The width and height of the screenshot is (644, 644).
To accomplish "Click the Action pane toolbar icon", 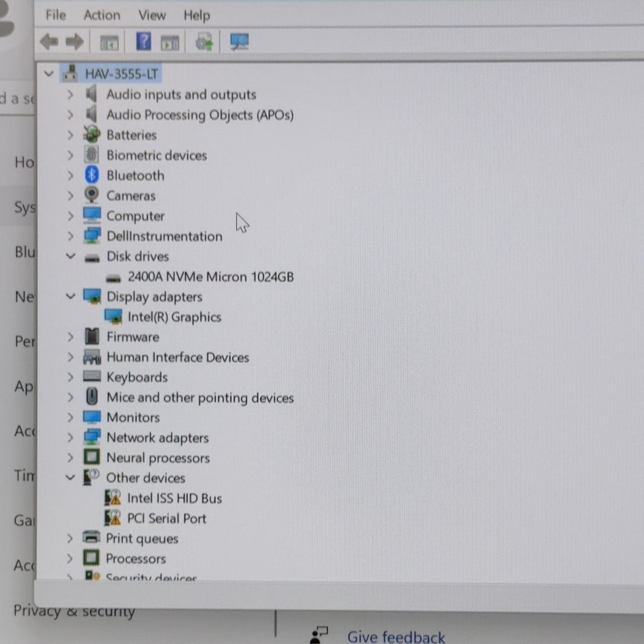I will click(170, 42).
